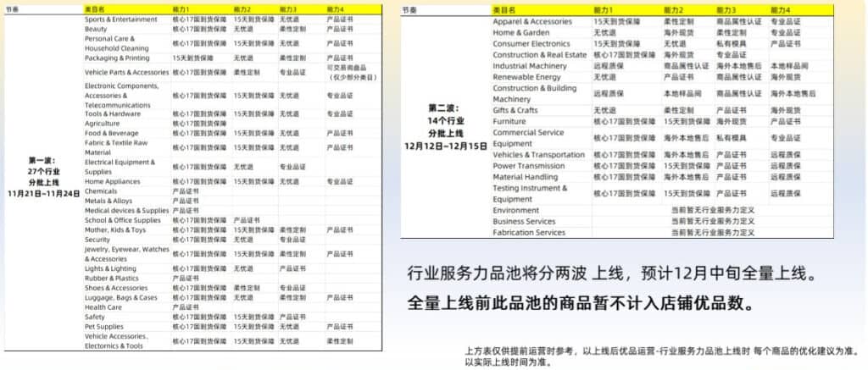868x370 pixels.
Task: Click the Consumer Electronics category cell
Action: tap(531, 43)
